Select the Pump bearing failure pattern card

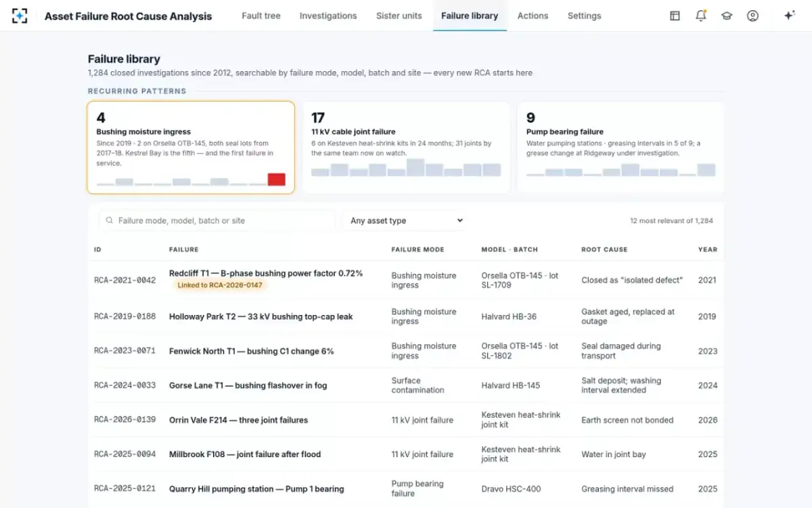coord(621,148)
